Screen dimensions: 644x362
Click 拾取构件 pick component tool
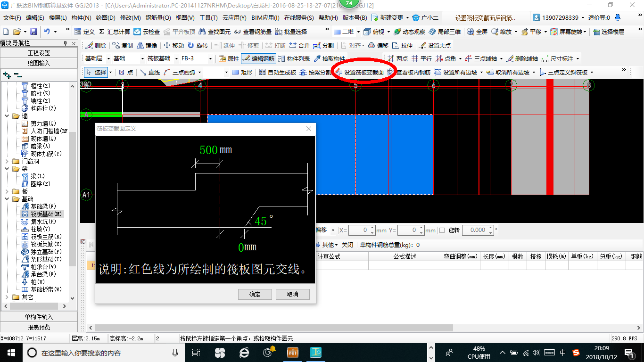pyautogui.click(x=329, y=59)
